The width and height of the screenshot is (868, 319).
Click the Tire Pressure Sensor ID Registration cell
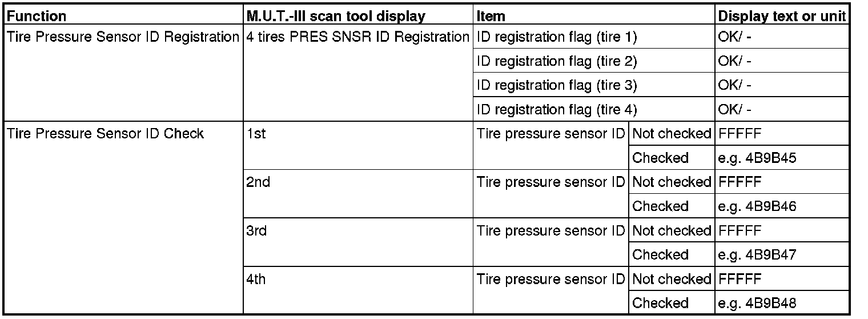[122, 37]
